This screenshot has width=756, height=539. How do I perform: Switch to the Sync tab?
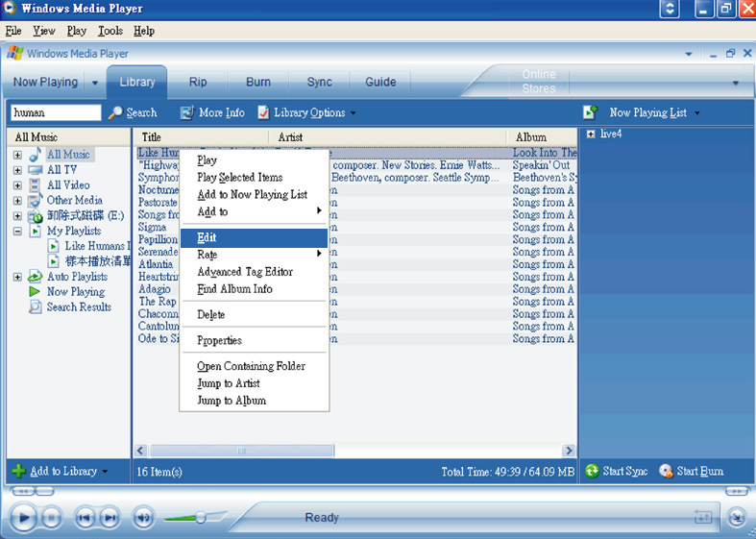point(320,82)
